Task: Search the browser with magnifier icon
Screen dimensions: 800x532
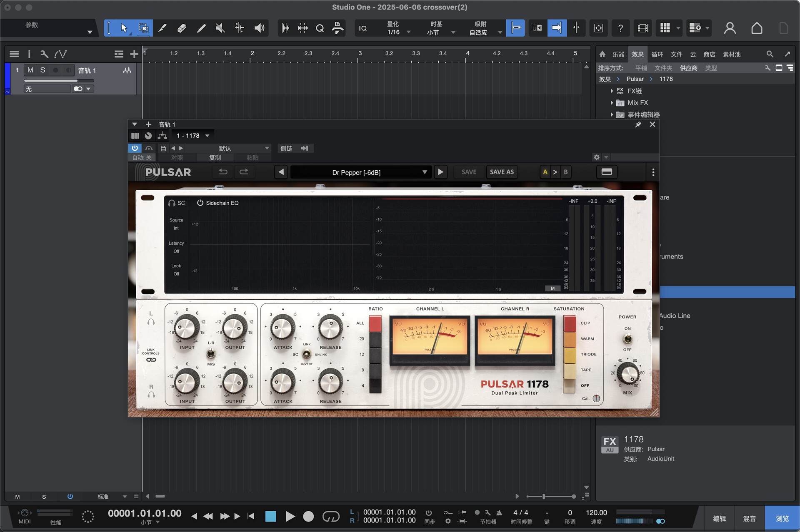Action: click(x=770, y=54)
